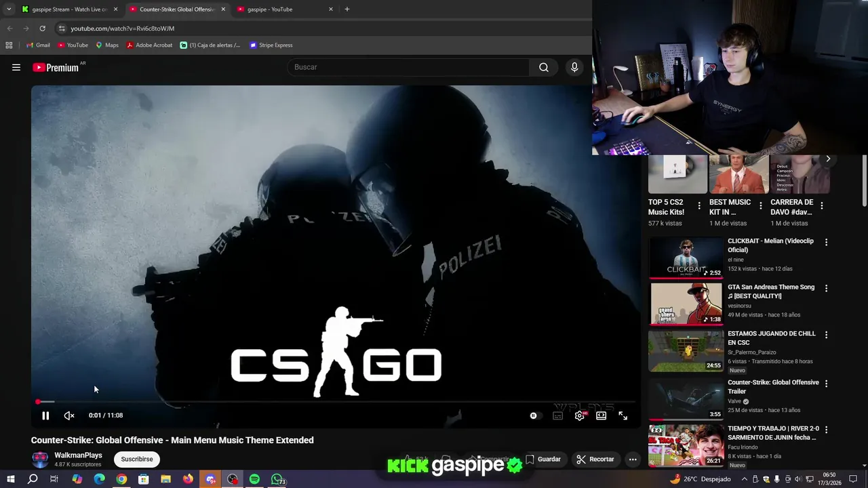This screenshot has height=488, width=868.
Task: Open options for CARRERA DE DAVO short
Action: coord(821,206)
